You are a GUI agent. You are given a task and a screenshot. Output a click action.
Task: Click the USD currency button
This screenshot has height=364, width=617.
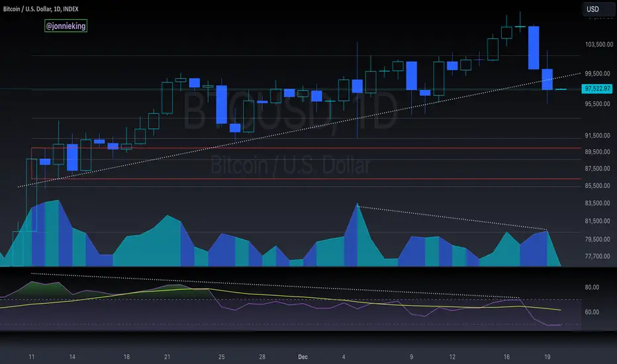tap(598, 9)
